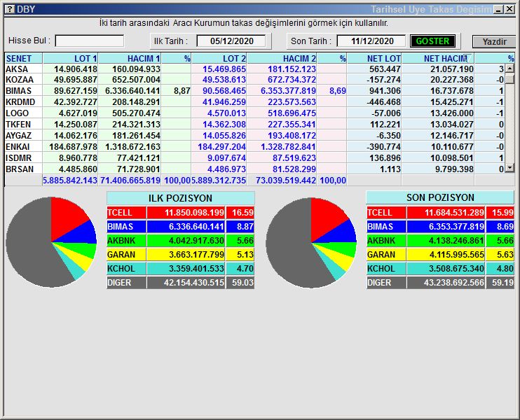Focus the Hisse Bul search field
Screen dimensions: 520x420
pyautogui.click(x=90, y=41)
